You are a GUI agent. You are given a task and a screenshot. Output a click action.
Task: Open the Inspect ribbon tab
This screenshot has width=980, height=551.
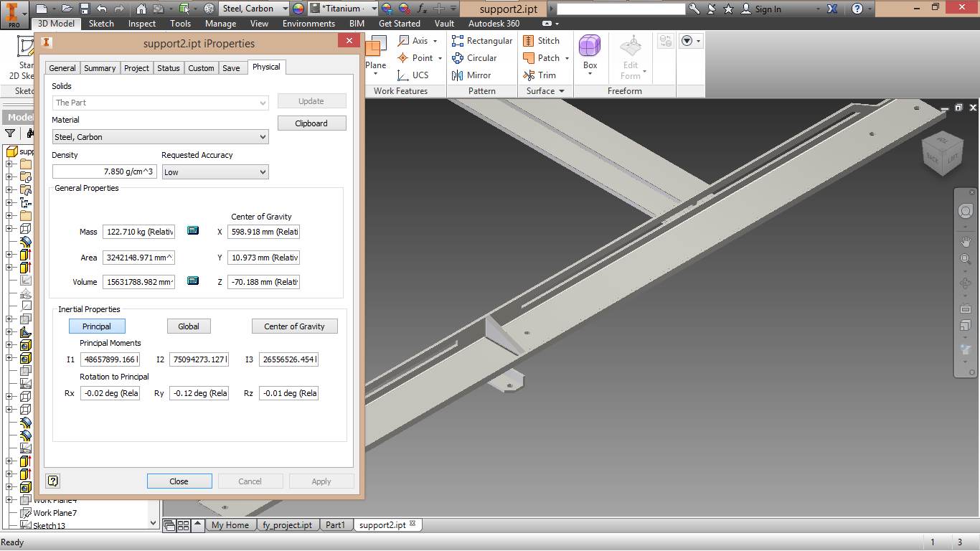[142, 24]
